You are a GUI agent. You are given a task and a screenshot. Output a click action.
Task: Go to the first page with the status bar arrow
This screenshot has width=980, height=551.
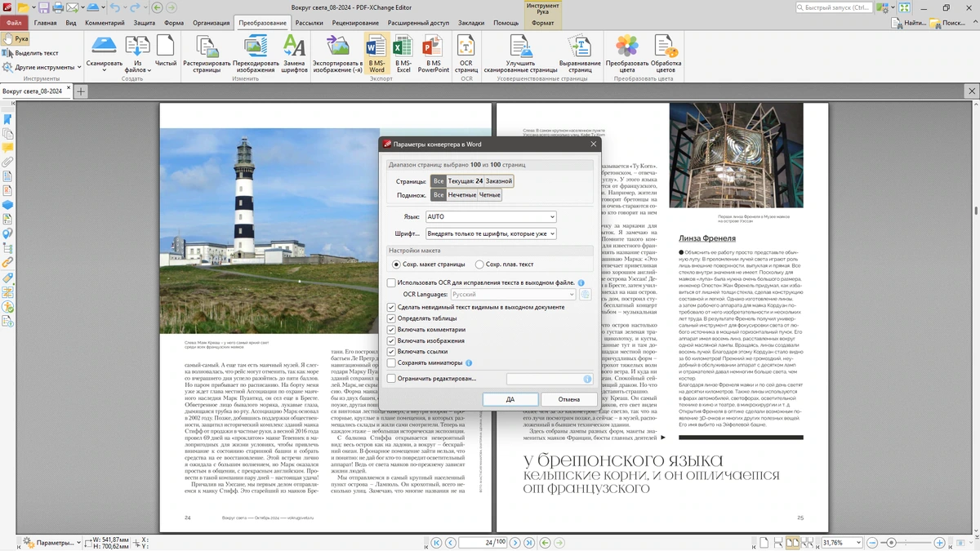pos(437,543)
